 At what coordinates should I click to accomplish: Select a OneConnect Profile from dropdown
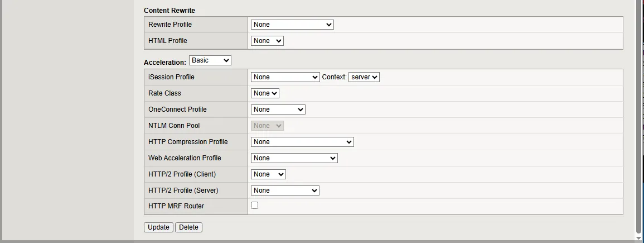click(x=278, y=109)
